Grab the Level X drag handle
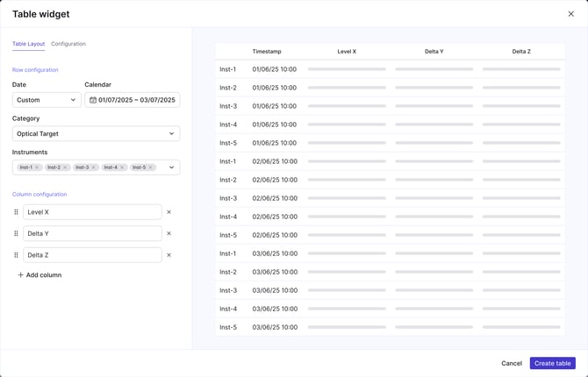 click(x=16, y=212)
